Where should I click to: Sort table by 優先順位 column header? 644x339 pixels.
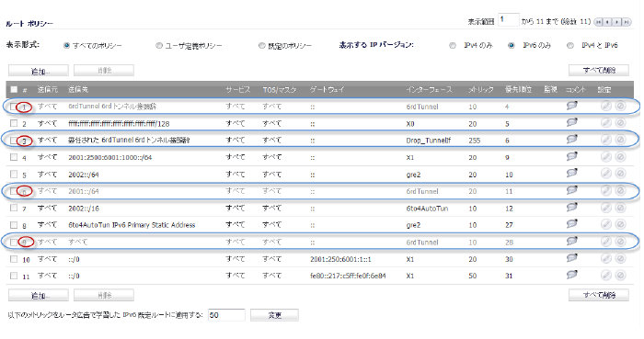[x=518, y=89]
